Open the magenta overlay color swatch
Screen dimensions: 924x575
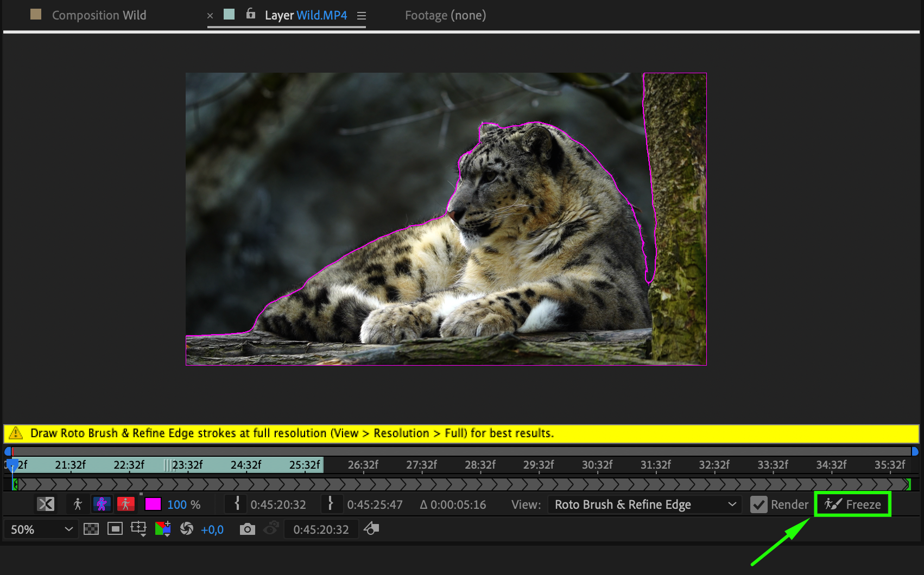[x=153, y=504]
